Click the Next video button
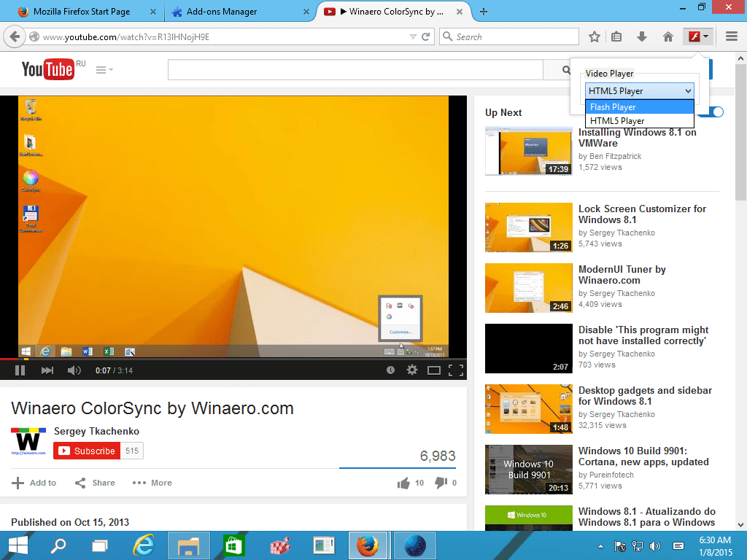This screenshot has height=560, width=747. point(47,370)
